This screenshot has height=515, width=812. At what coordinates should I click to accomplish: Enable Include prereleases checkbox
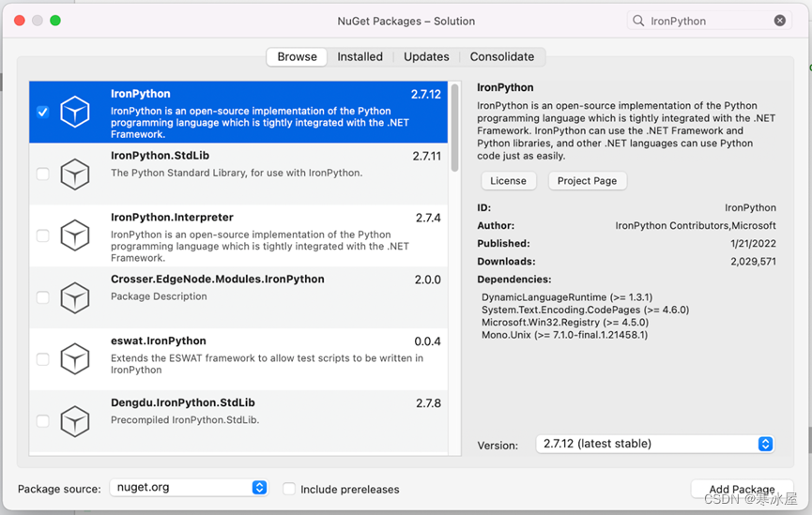tap(289, 489)
